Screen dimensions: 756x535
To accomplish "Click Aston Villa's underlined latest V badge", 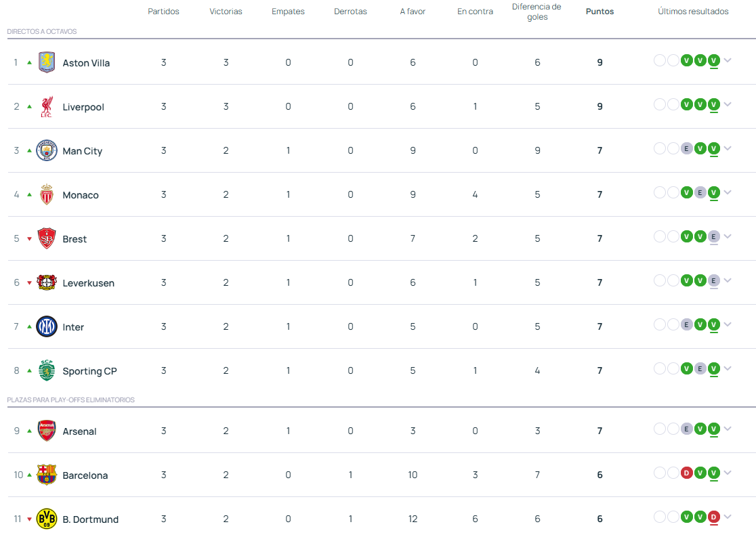I will click(713, 60).
